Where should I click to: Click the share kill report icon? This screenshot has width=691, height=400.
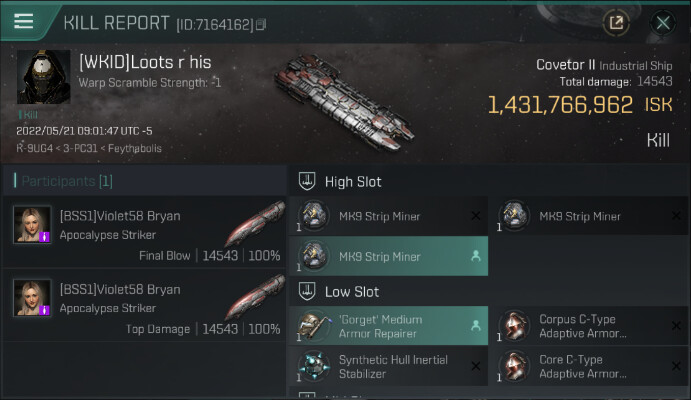pyautogui.click(x=616, y=22)
